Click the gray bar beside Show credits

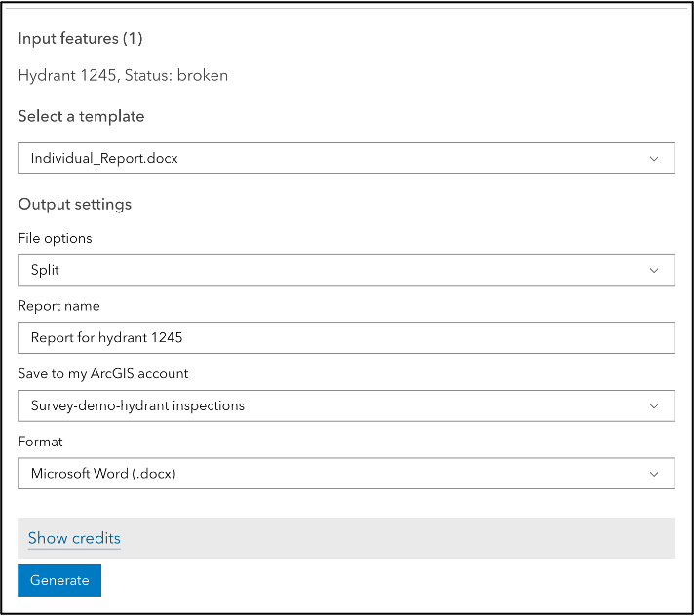pyautogui.click(x=390, y=538)
